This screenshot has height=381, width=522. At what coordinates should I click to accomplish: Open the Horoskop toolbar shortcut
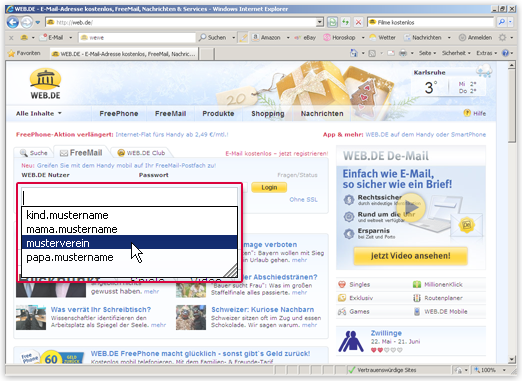340,38
